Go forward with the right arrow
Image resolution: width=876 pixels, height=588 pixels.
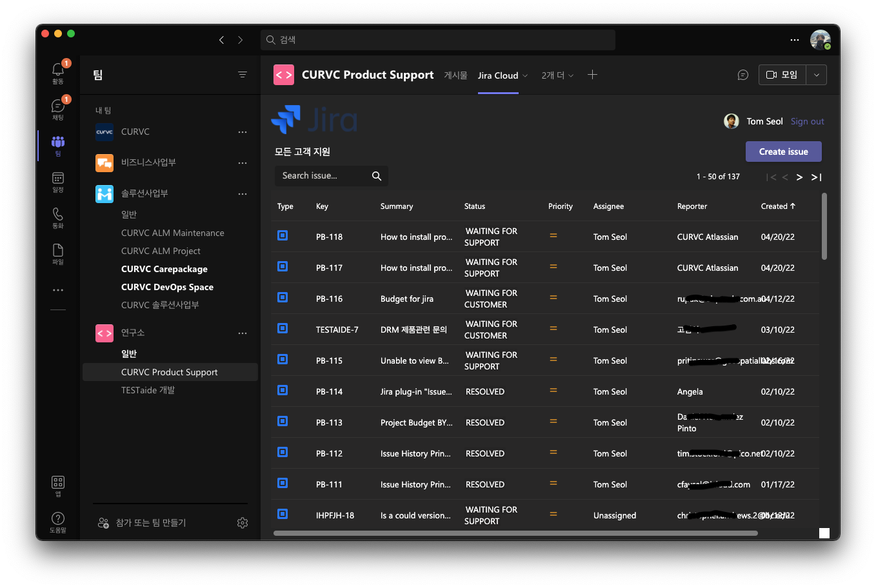click(x=241, y=40)
